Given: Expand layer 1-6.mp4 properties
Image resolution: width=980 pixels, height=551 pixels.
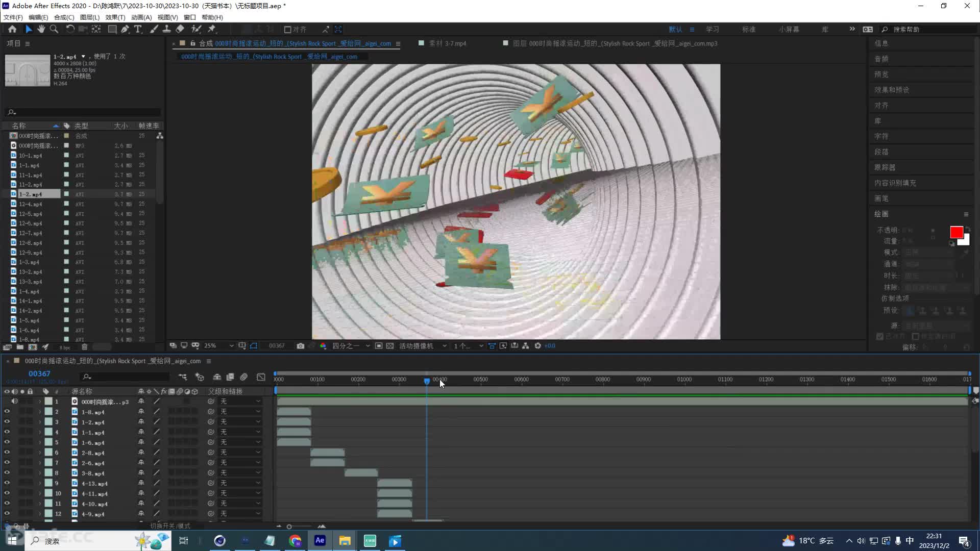Looking at the screenshot, I should coord(40,442).
